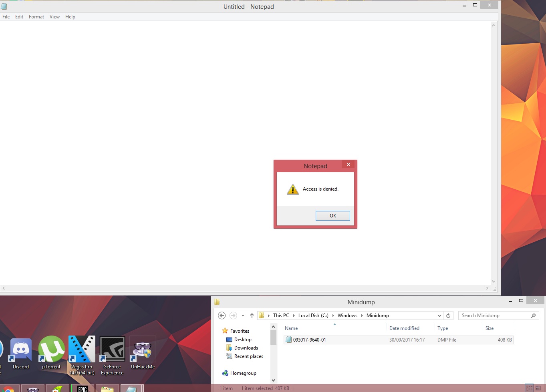Screen dimensions: 546x392
Task: Open the Format menu in Notepad
Action: [36, 17]
